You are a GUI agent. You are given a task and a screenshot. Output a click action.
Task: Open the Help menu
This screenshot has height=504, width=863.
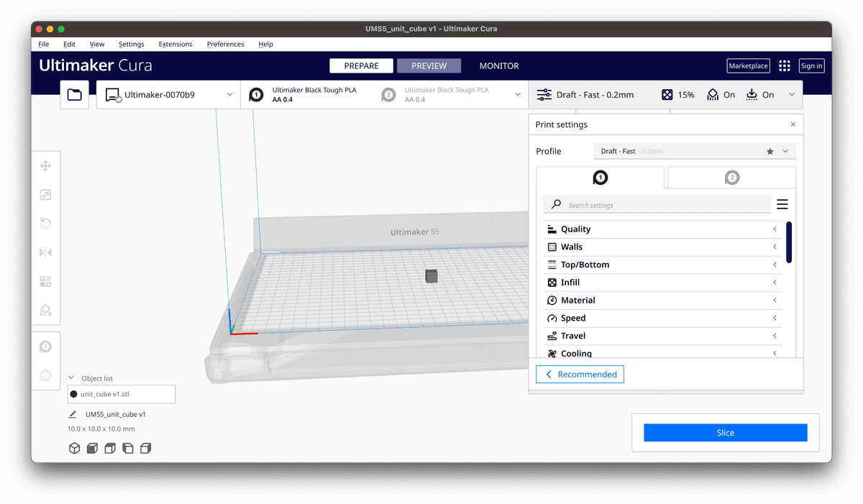tap(265, 44)
